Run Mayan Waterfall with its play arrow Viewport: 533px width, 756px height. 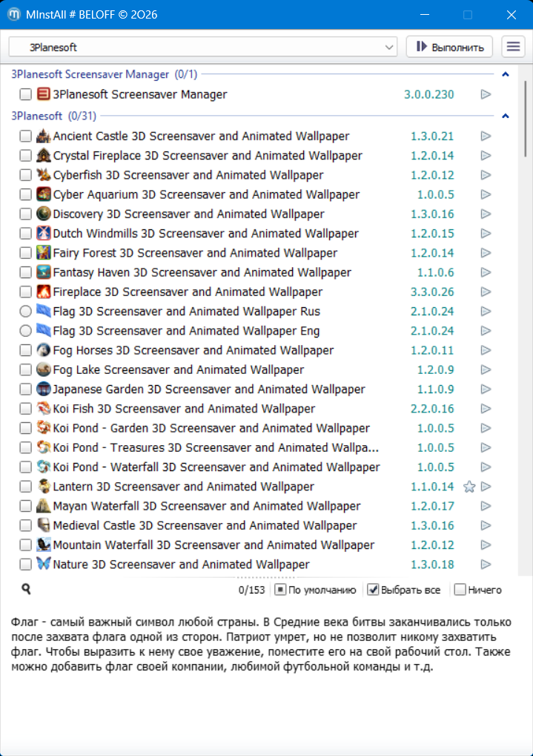[486, 506]
